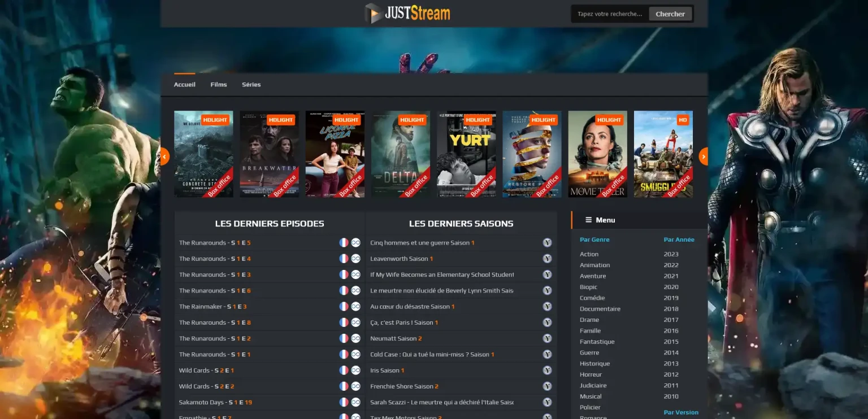Screen dimensions: 868x419
Task: Click Y icon for Au cœur du désastre
Action: pyautogui.click(x=547, y=307)
